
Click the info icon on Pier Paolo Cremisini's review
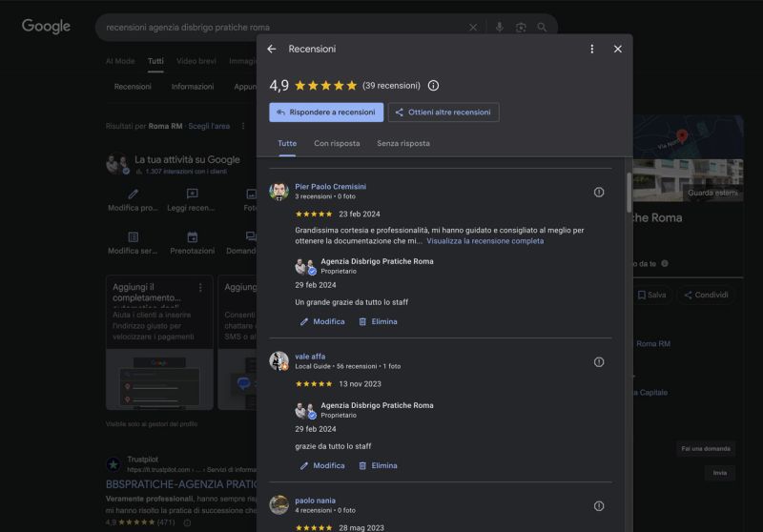599,192
